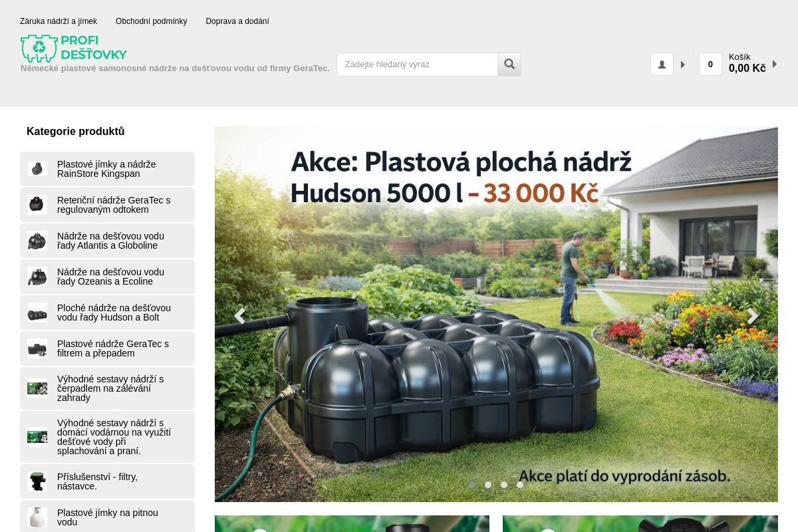The image size is (798, 532).
Task: Open Plastové jímky na pitnou vodu category
Action: (106, 517)
